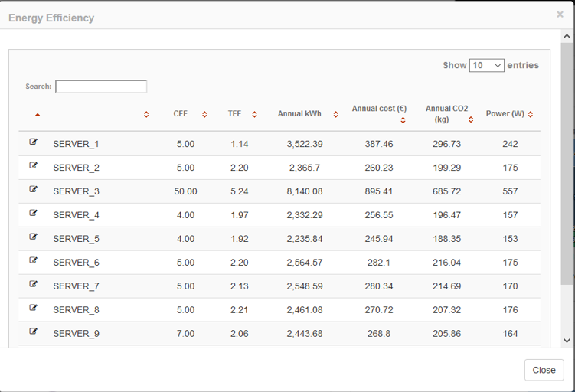This screenshot has height=392, width=575.
Task: Sort by Annual cost (€) arrows
Action: pyautogui.click(x=403, y=120)
